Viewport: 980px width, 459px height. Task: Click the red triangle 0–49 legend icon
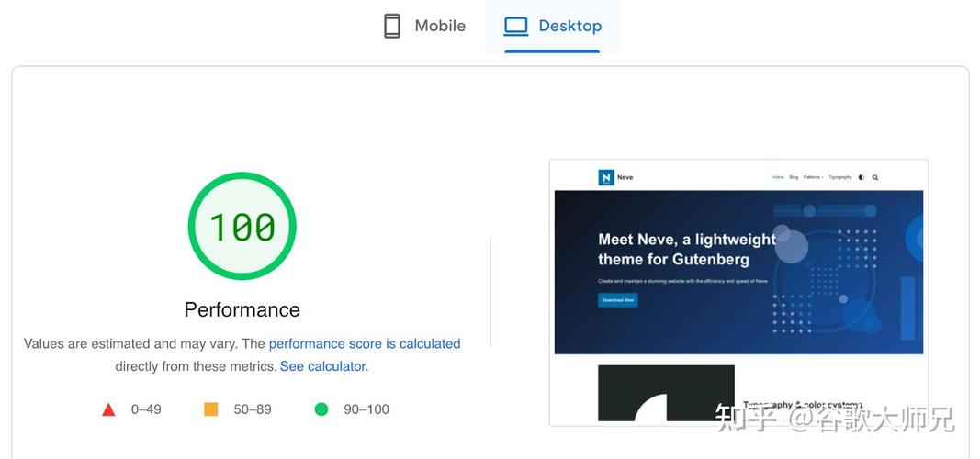[108, 409]
